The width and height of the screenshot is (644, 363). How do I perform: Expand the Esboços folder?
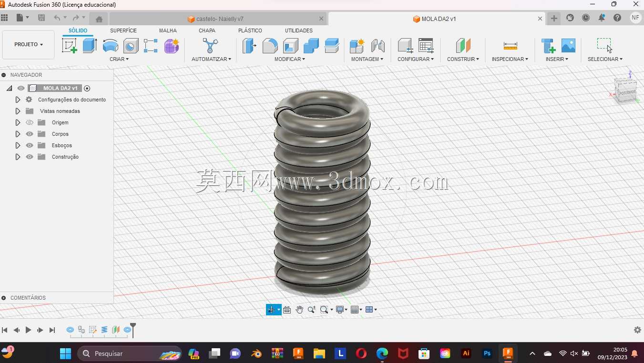click(x=18, y=145)
